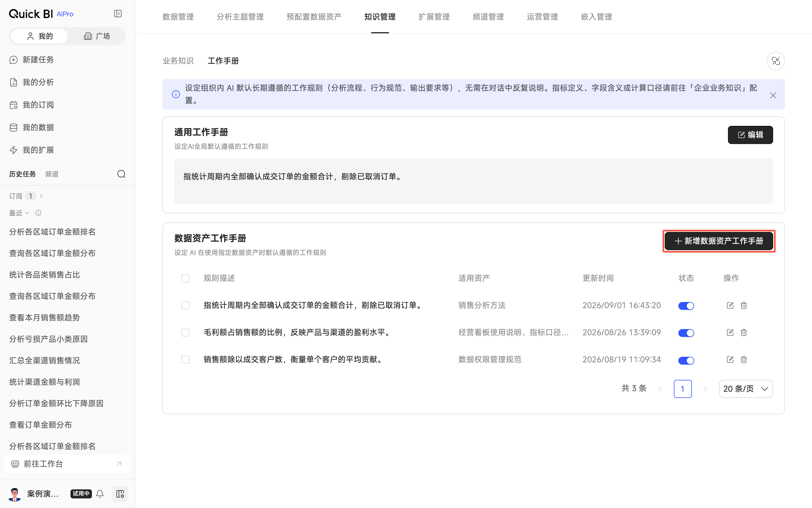Go to previous page arrow
The width and height of the screenshot is (812, 508).
point(660,389)
